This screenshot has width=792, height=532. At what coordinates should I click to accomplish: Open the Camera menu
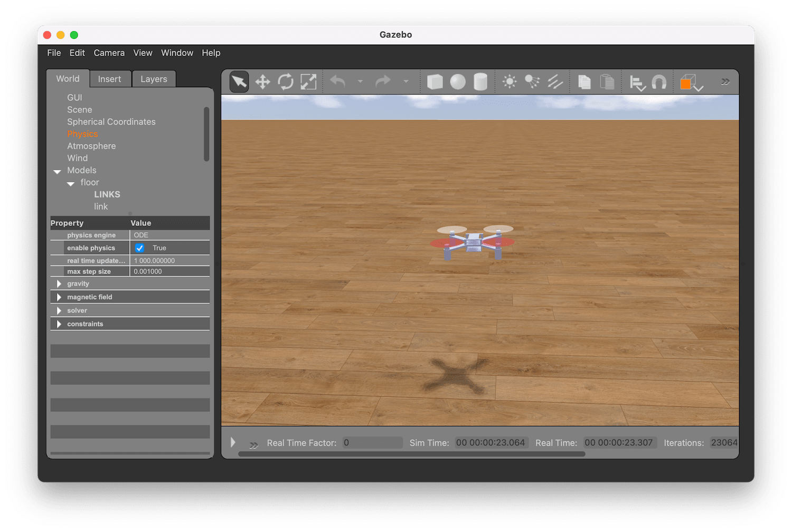109,53
